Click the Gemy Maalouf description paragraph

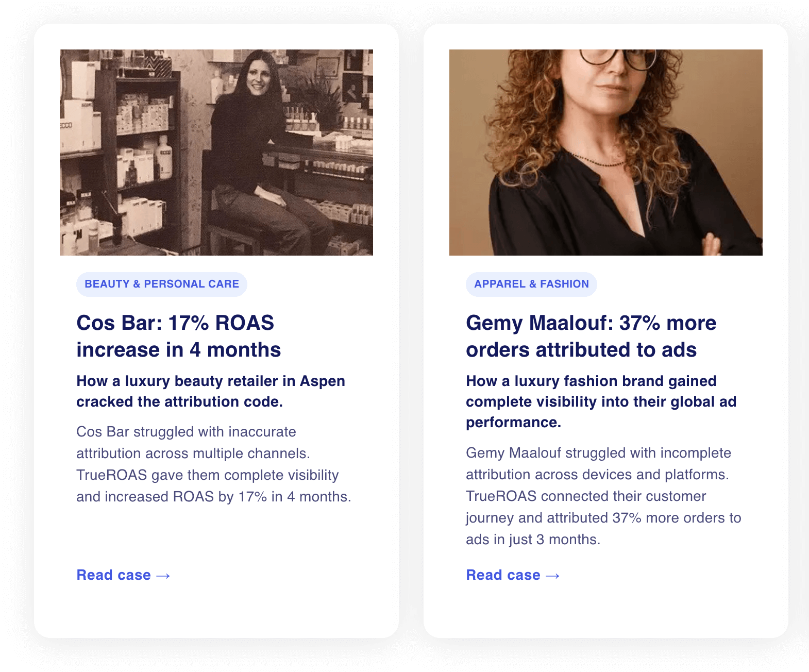pyautogui.click(x=603, y=497)
